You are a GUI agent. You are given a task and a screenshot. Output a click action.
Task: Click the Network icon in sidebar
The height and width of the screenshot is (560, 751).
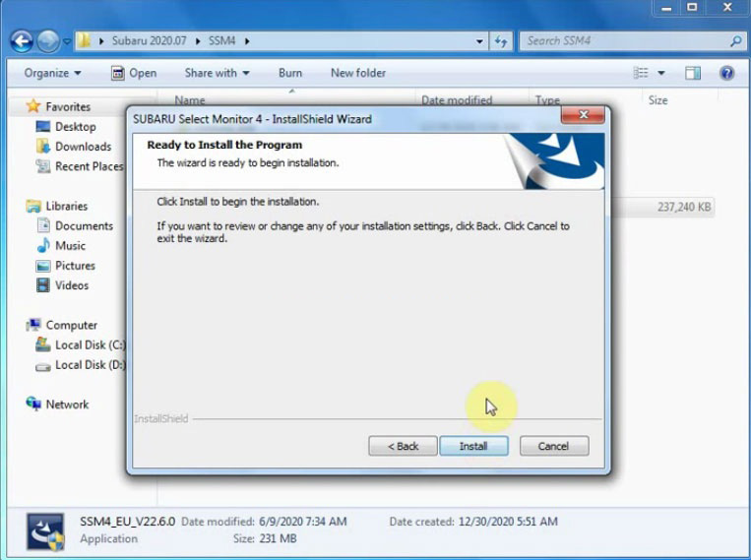tap(33, 404)
